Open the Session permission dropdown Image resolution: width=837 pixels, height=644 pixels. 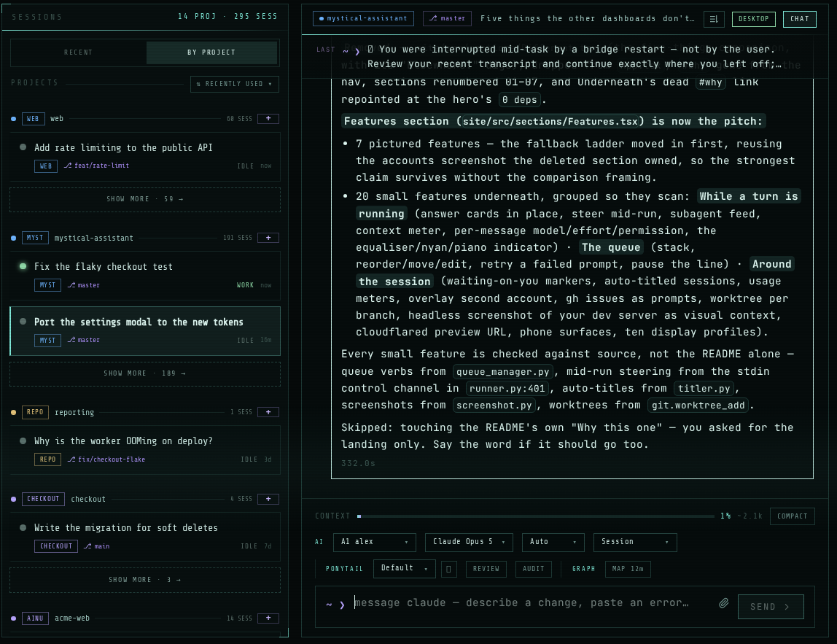(x=635, y=542)
